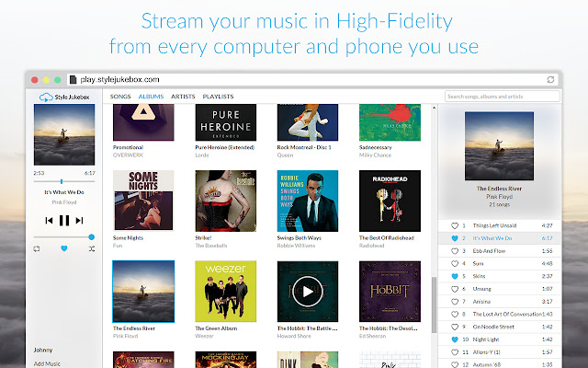
Task: Switch to the Playlists tab
Action: pos(219,97)
